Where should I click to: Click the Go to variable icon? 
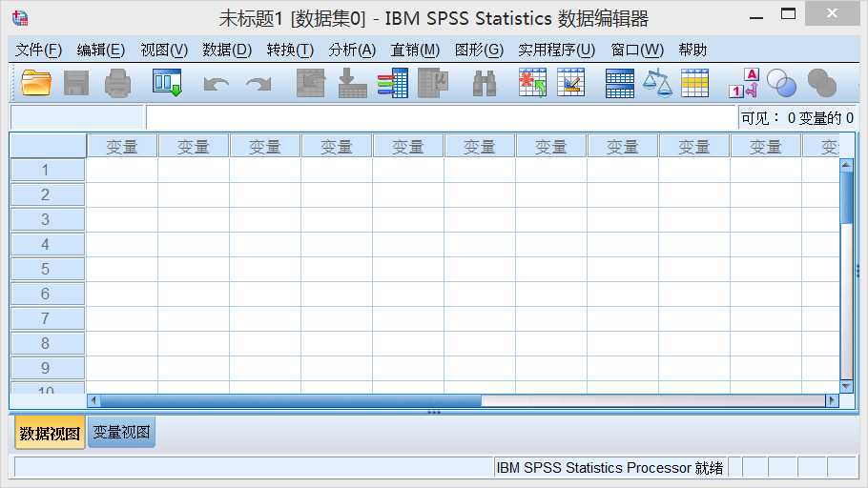pyautogui.click(x=352, y=83)
